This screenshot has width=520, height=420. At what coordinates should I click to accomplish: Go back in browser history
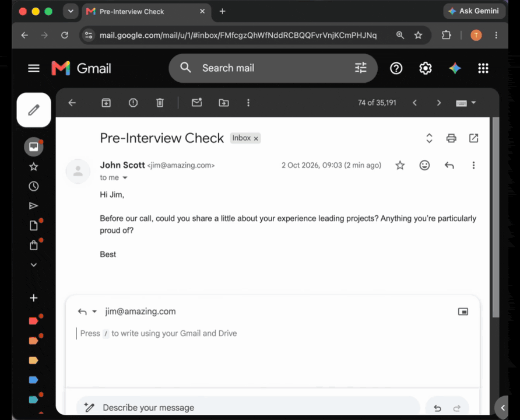[24, 35]
